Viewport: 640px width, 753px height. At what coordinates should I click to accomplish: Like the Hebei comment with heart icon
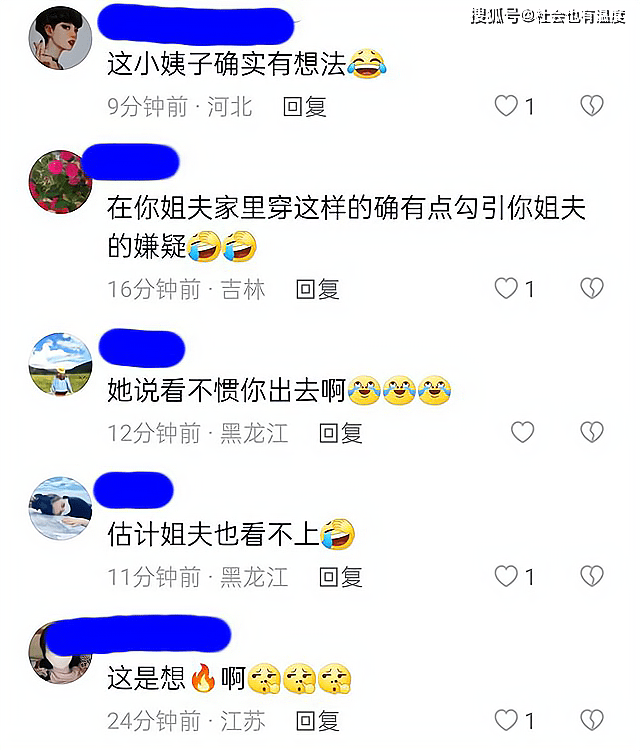click(506, 106)
